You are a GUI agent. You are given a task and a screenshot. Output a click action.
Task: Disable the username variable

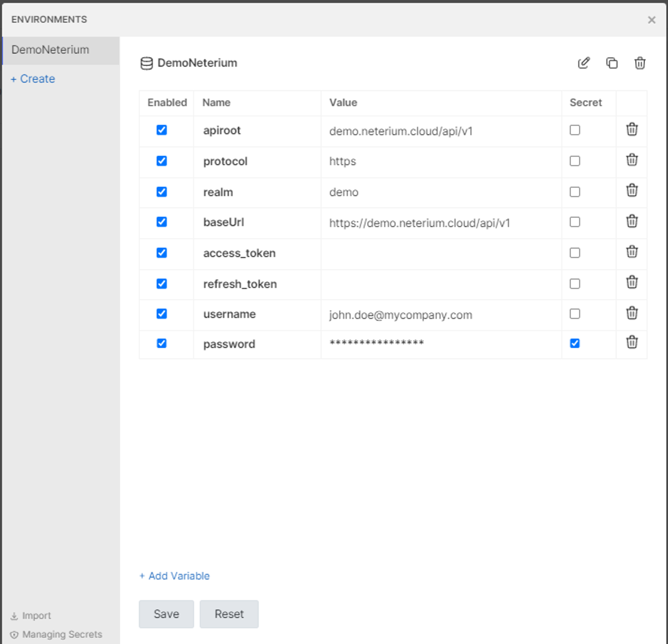pyautogui.click(x=162, y=314)
